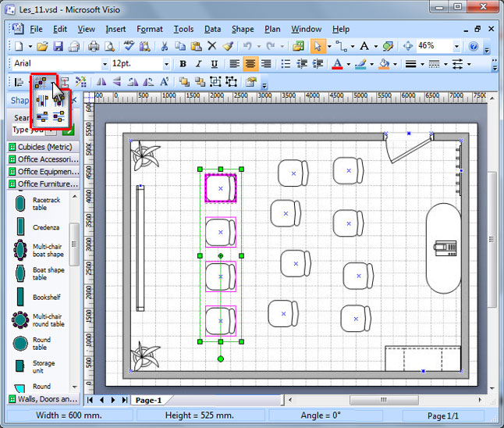Open the Shape menu
The width and height of the screenshot is (504, 428).
(x=243, y=29)
